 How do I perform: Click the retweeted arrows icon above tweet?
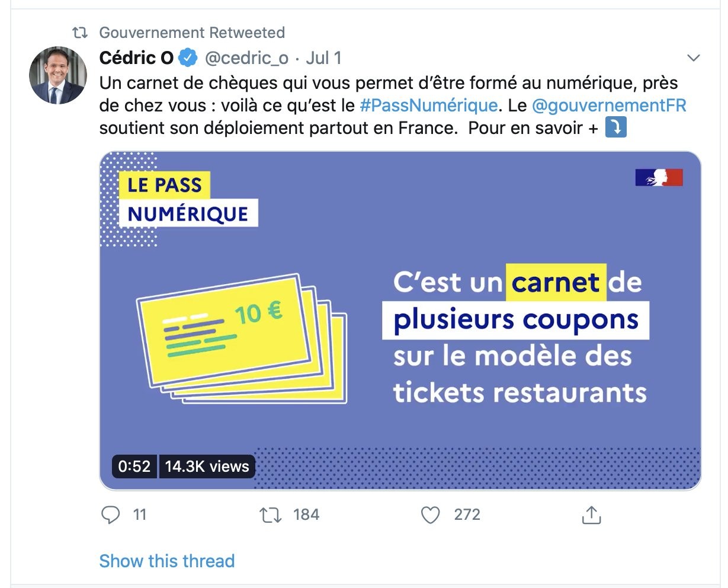point(79,33)
